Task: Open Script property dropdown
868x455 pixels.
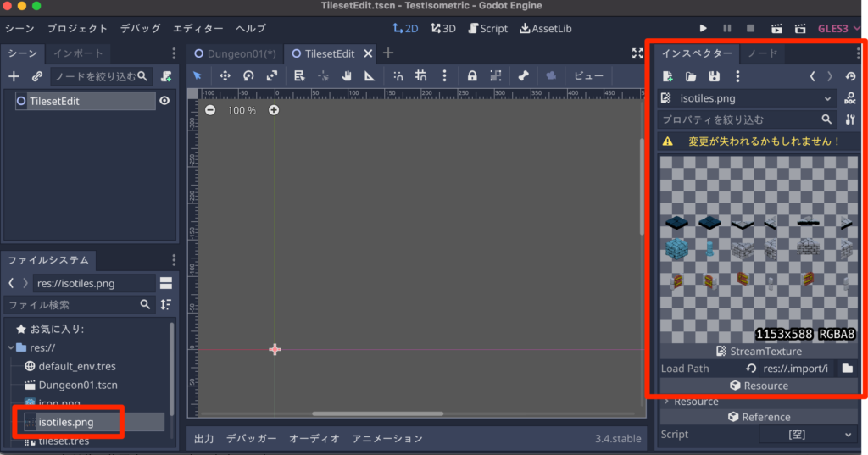Action: [808, 435]
